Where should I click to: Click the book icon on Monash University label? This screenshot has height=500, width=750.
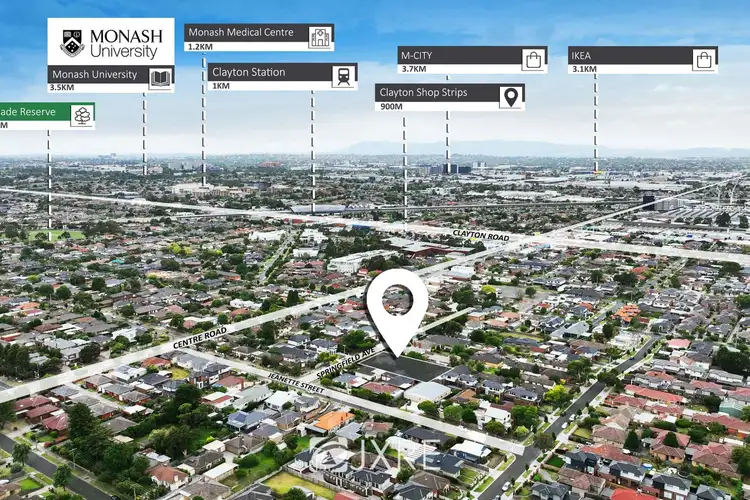click(160, 77)
